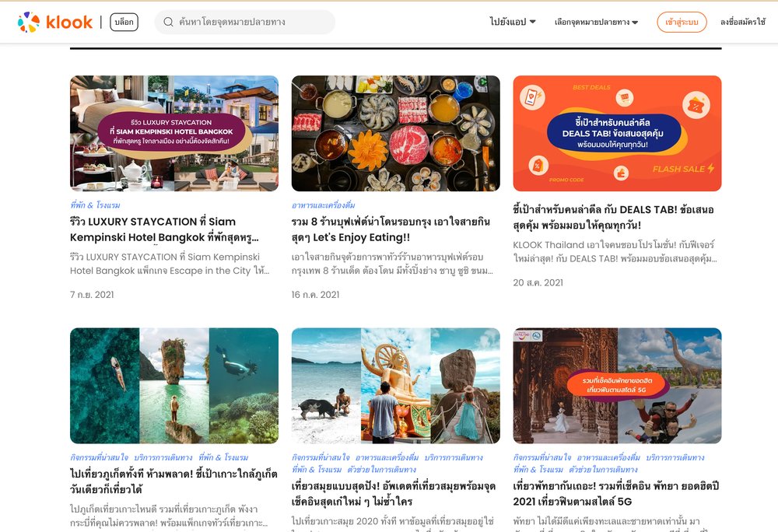Open Siam Kempinski staycation thumbnail

click(174, 133)
